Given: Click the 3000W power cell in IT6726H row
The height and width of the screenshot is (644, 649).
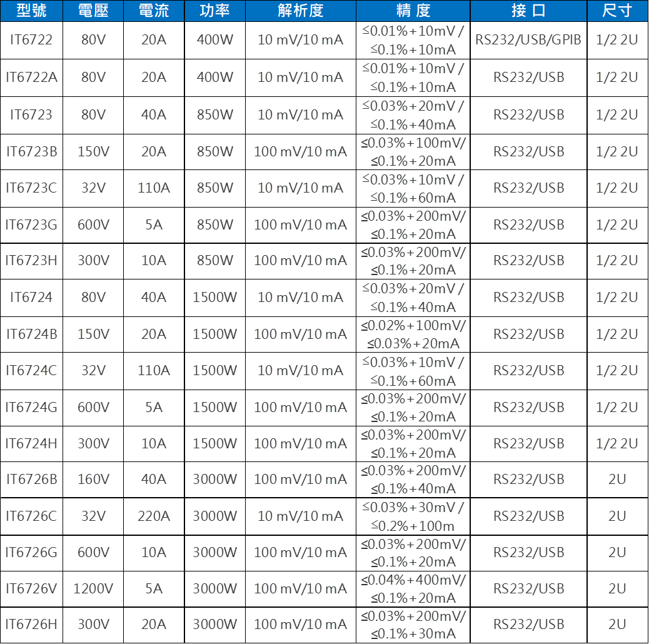Looking at the screenshot, I should pyautogui.click(x=215, y=625).
